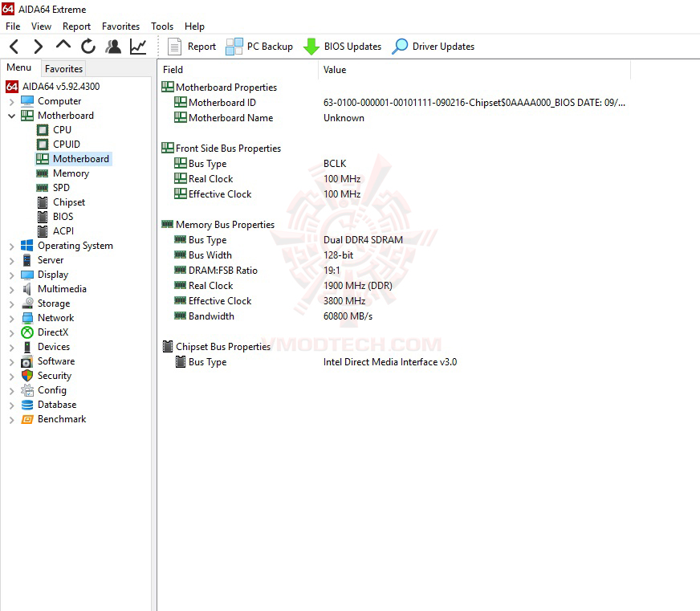Go back with the left arrow toolbar icon
The height and width of the screenshot is (611, 700).
[x=14, y=47]
